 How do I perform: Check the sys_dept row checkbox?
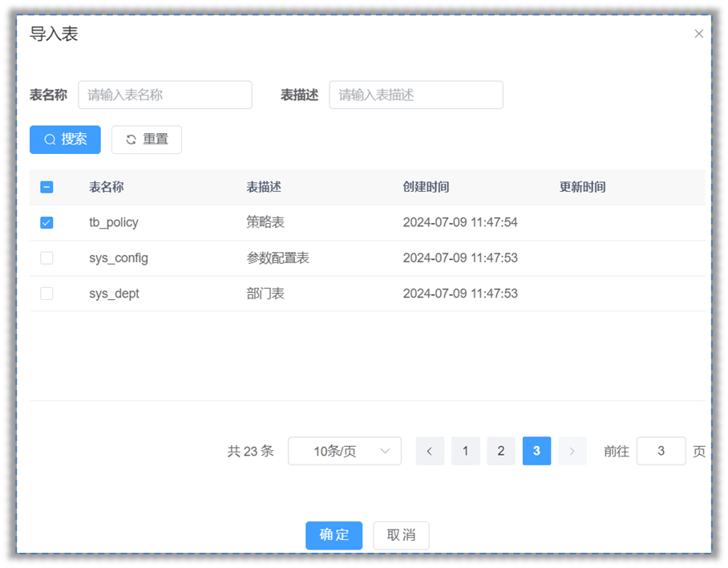pos(47,294)
